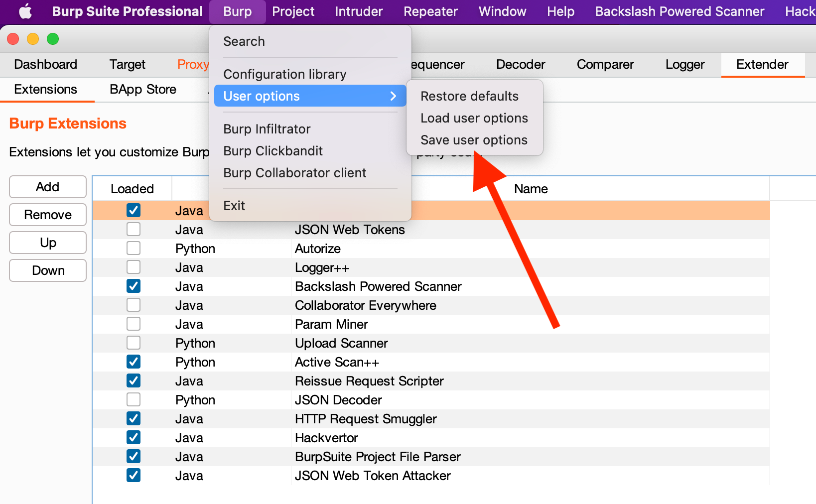Open the Project menu
This screenshot has width=816, height=504.
tap(293, 11)
